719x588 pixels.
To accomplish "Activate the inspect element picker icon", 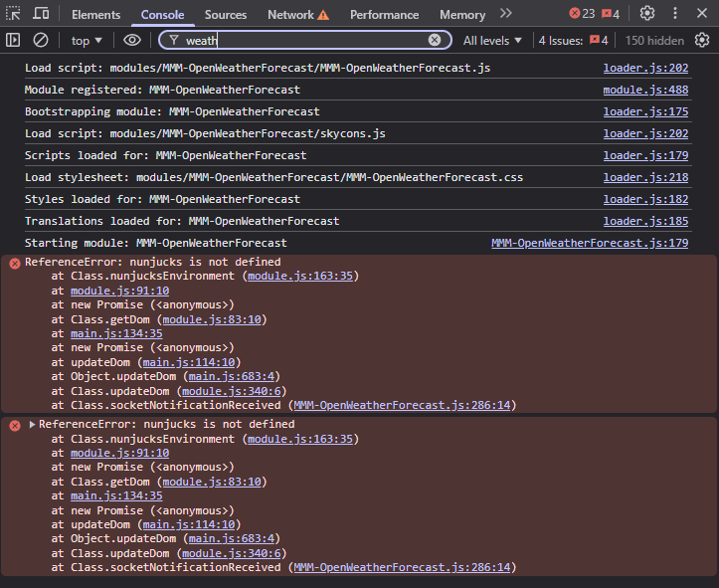I will pyautogui.click(x=13, y=14).
